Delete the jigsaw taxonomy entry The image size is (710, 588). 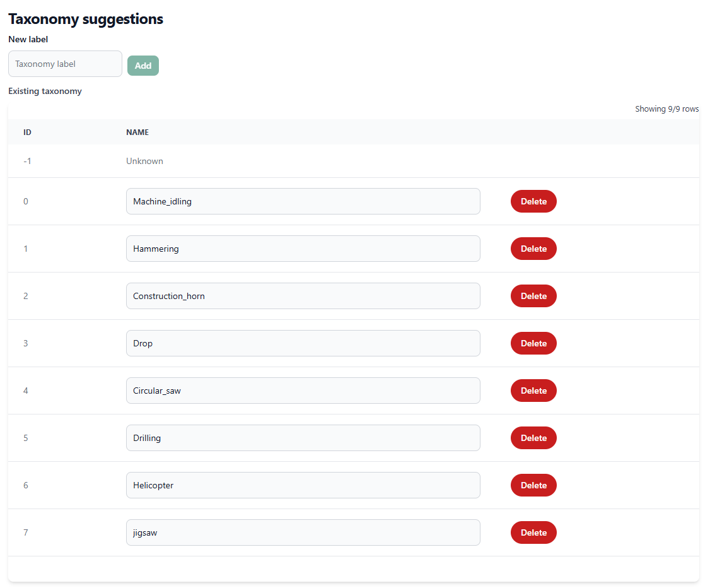pyautogui.click(x=533, y=532)
